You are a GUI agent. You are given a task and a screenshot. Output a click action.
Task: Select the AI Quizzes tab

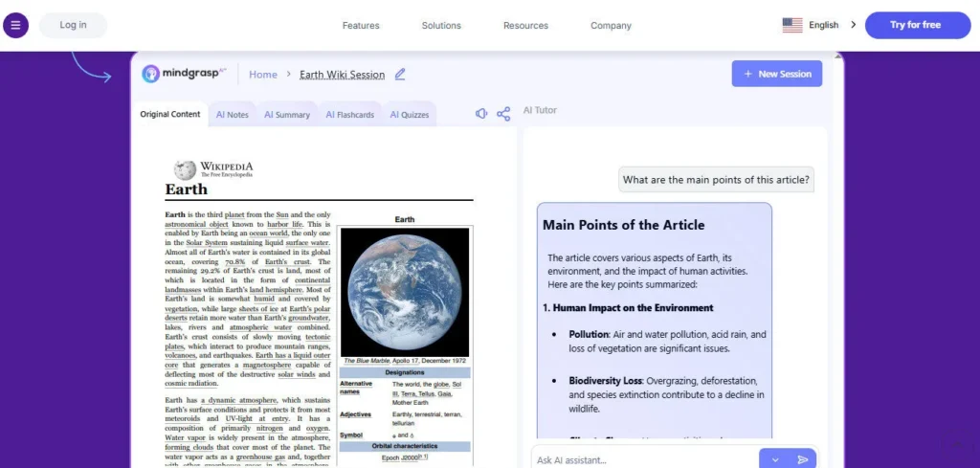pos(409,115)
